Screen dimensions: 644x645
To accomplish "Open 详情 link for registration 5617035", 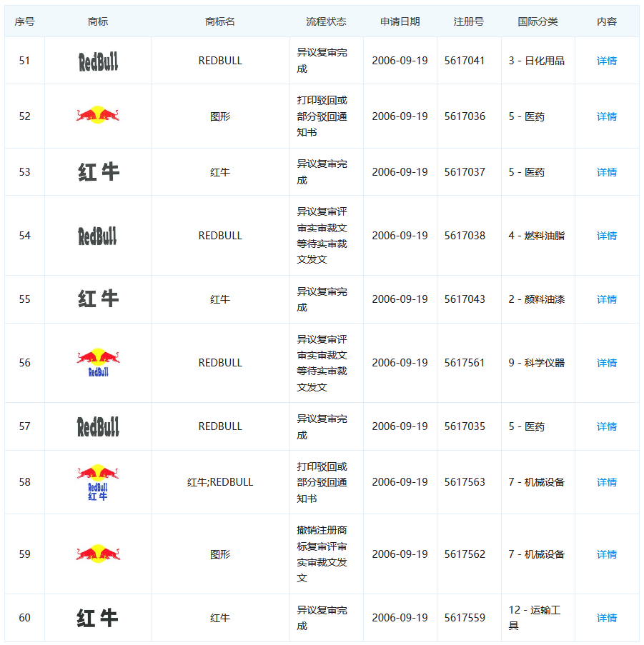I will tap(606, 426).
